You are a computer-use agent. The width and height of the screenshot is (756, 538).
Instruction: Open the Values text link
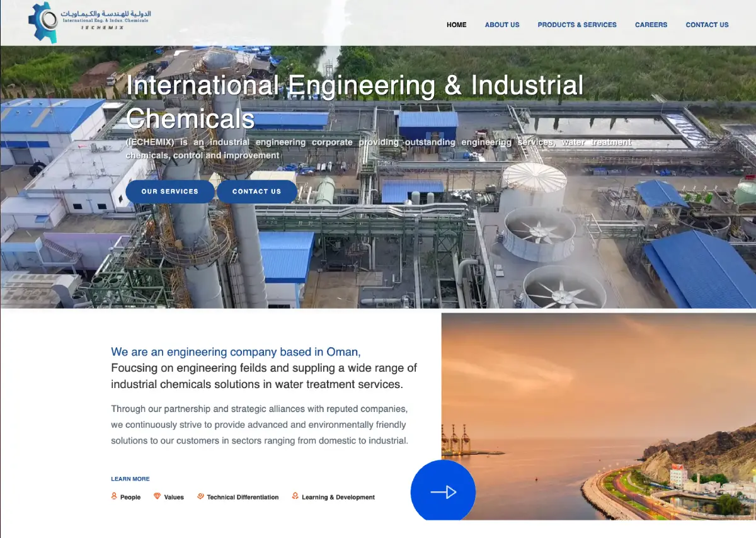pyautogui.click(x=174, y=497)
